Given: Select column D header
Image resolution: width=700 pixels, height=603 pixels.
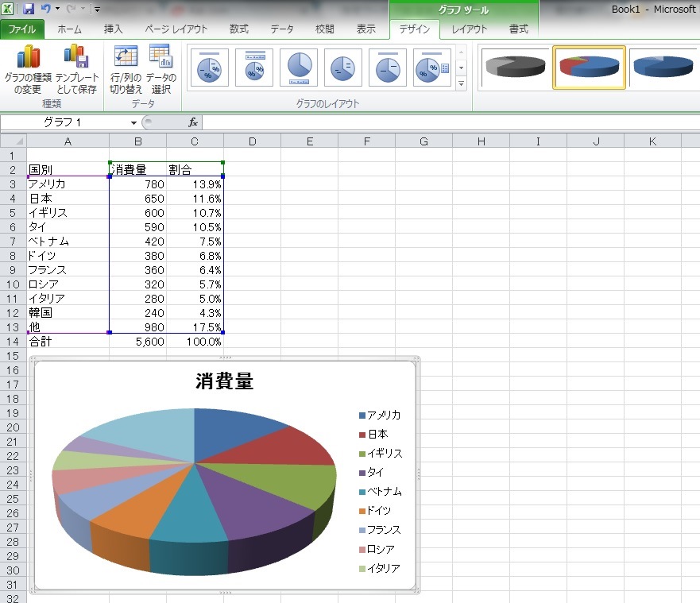Looking at the screenshot, I should pyautogui.click(x=252, y=141).
